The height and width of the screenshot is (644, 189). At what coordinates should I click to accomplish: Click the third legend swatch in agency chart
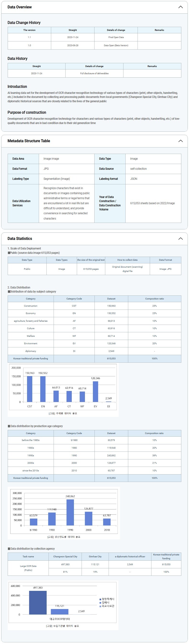pyautogui.click(x=100, y=606)
